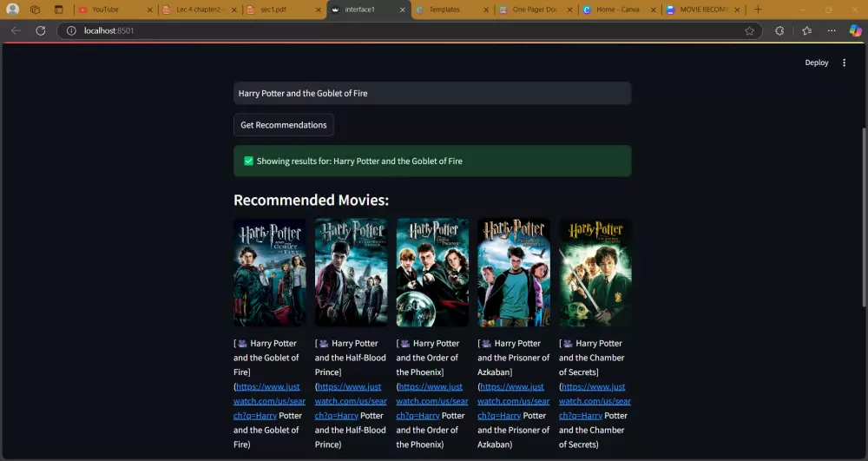Viewport: 868px width, 461px height.
Task: Close the One Pager Doc tab
Action: (x=569, y=10)
